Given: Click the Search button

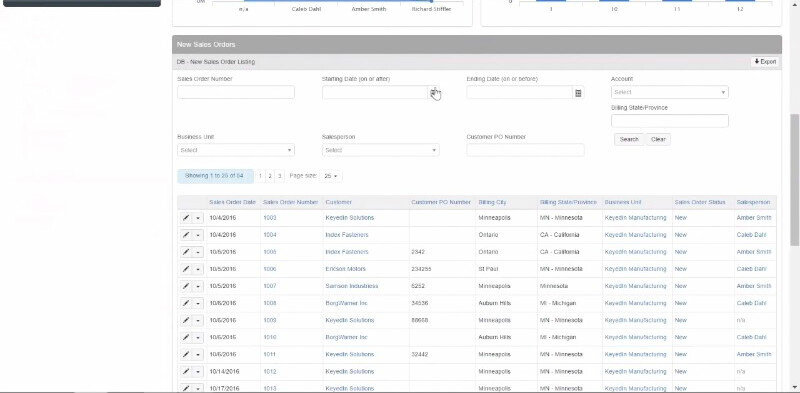Looking at the screenshot, I should coord(629,139).
